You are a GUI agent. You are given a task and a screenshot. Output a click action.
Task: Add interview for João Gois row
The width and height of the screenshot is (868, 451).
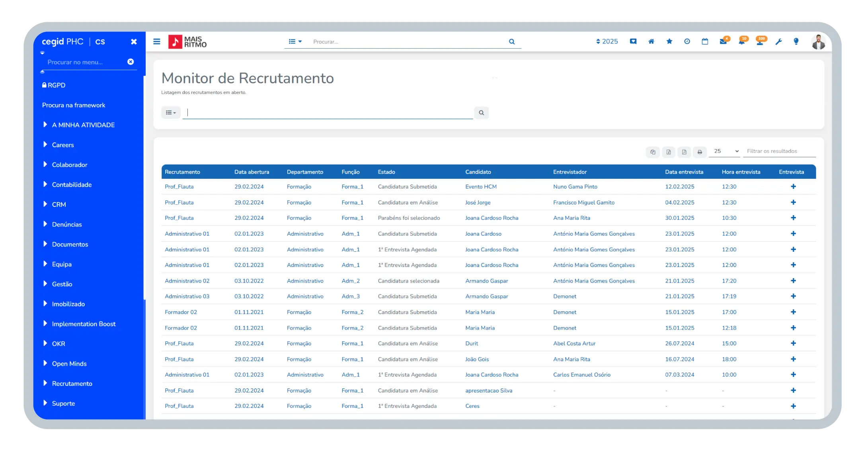click(x=793, y=359)
